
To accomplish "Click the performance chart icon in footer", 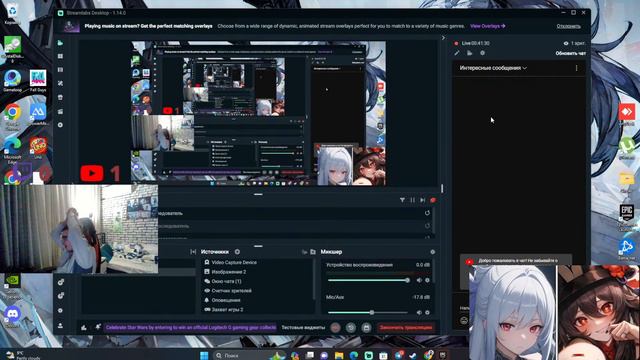I will (84, 327).
